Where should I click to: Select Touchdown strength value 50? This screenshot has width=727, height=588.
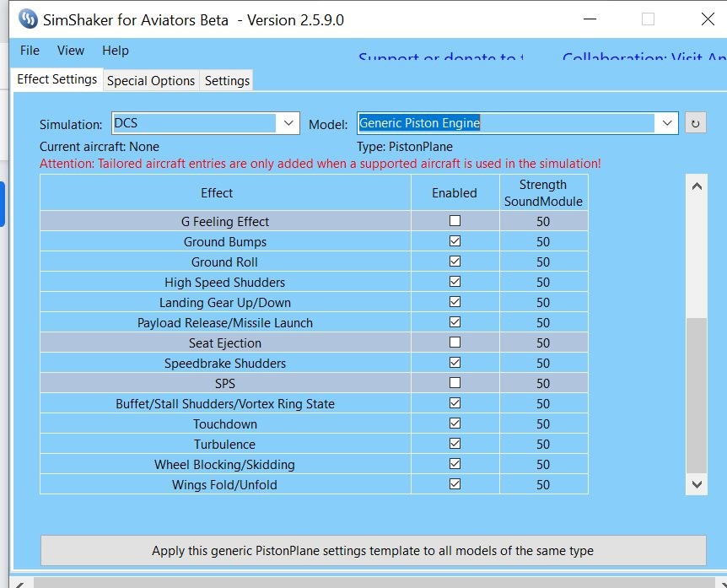(x=543, y=423)
